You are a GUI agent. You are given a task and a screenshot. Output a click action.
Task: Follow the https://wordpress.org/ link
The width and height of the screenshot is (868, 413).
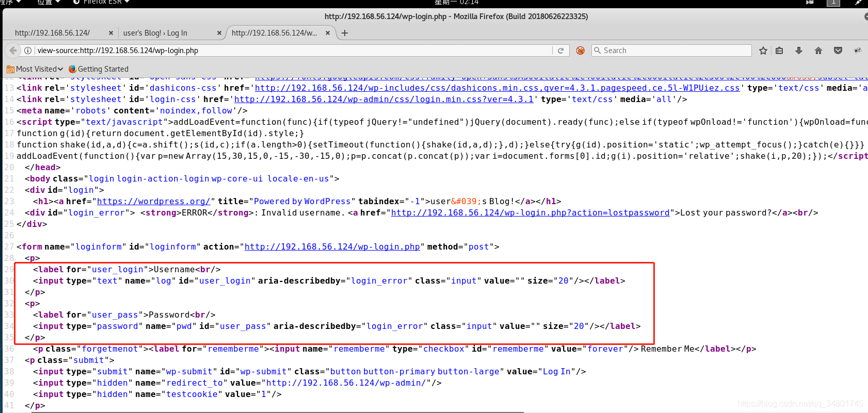[154, 202]
